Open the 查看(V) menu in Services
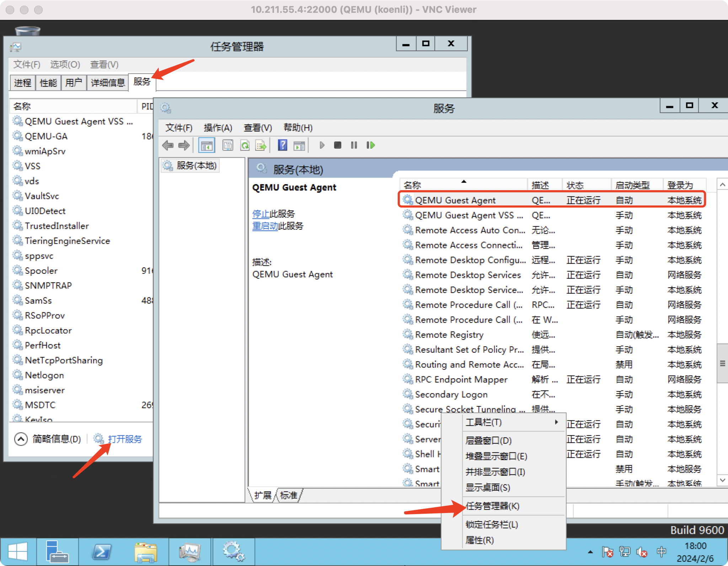 click(x=257, y=128)
